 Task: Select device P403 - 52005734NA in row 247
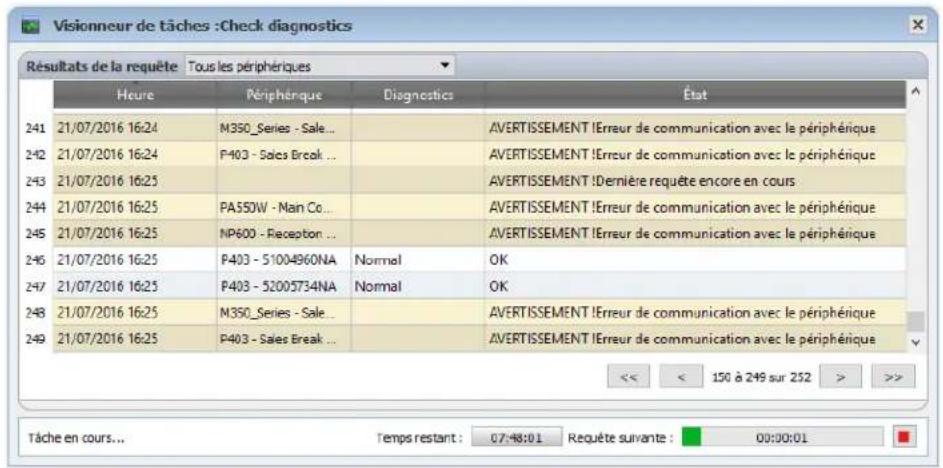click(284, 287)
